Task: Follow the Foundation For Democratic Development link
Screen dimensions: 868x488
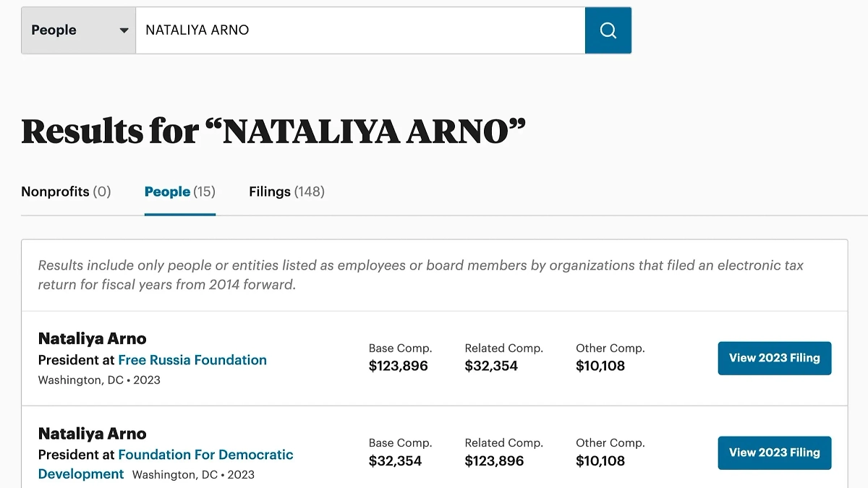Action: (205, 455)
